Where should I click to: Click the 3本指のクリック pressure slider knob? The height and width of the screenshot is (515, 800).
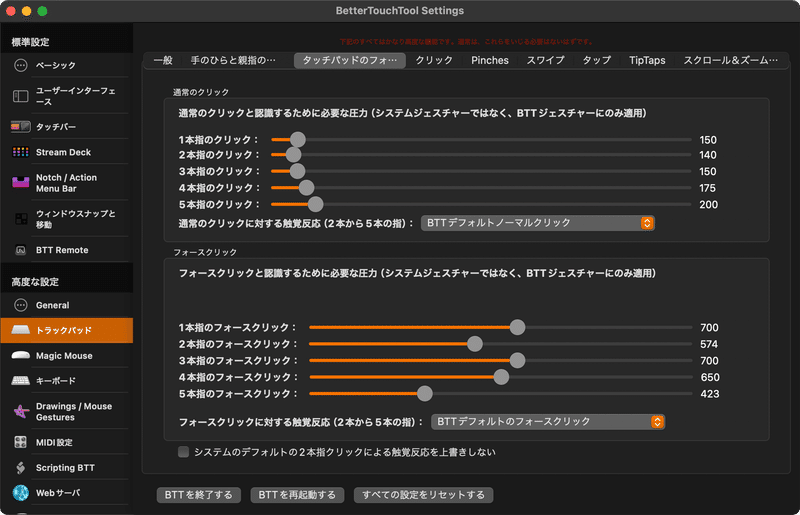point(297,171)
